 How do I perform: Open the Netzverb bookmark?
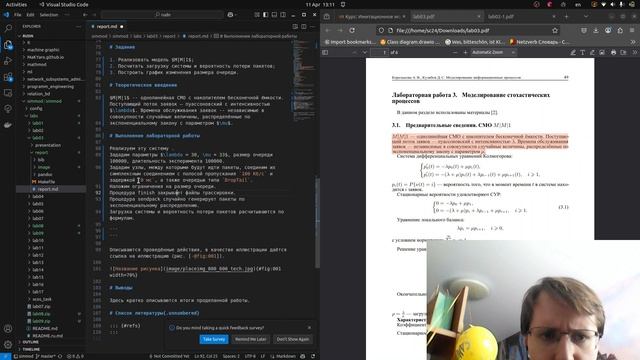[539, 42]
